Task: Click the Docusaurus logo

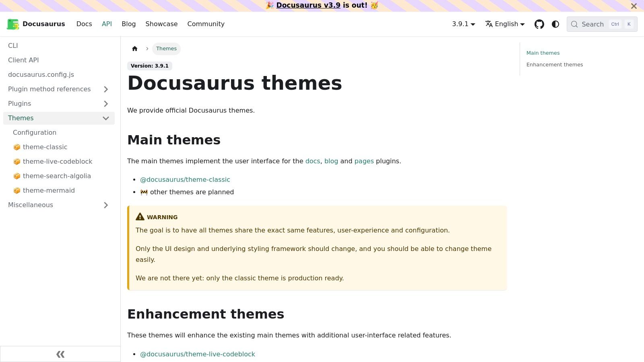Action: (x=13, y=24)
